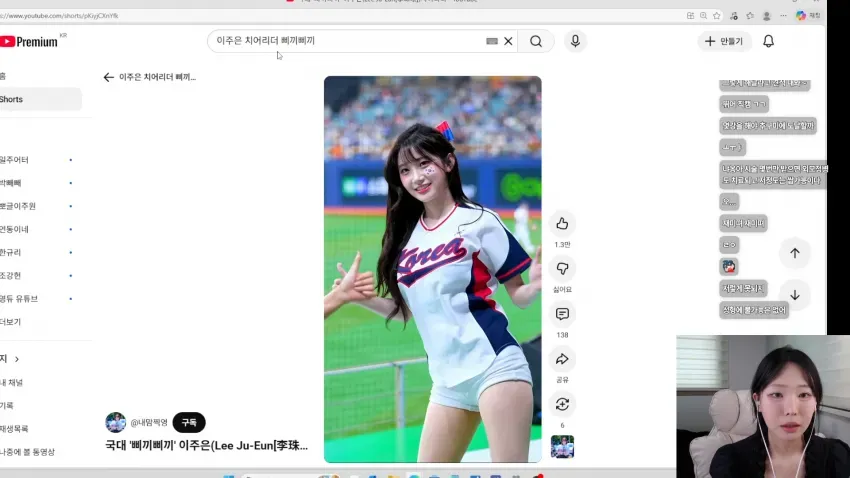Open the @내맘찍영 channel avatar
The width and height of the screenshot is (850, 478).
(115, 422)
